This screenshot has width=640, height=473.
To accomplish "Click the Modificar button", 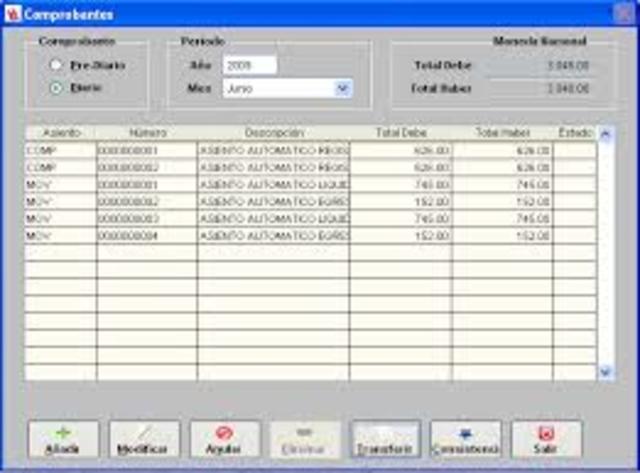I will [144, 439].
